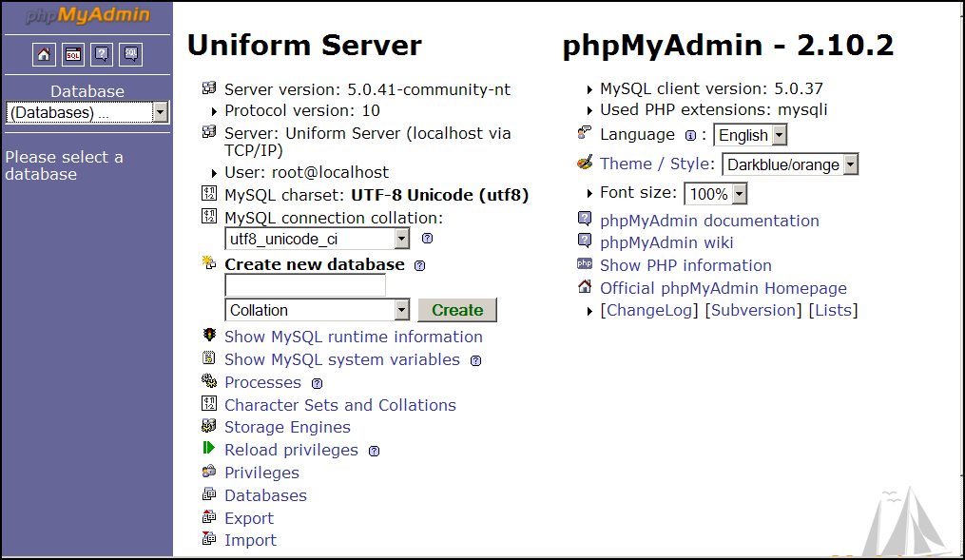Image resolution: width=965 pixels, height=560 pixels.
Task: Open help icon beside Create new database
Action: click(x=419, y=266)
